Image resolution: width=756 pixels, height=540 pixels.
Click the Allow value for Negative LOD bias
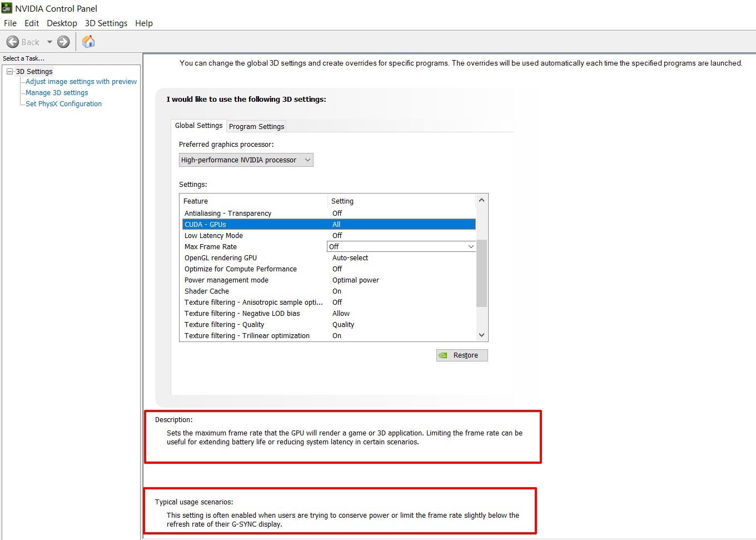click(x=341, y=314)
